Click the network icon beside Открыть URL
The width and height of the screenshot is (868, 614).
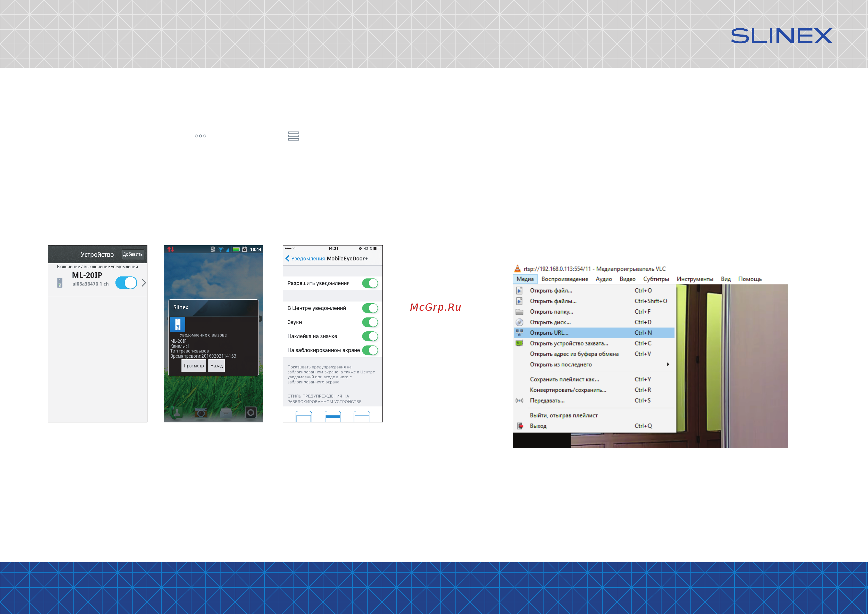point(520,333)
